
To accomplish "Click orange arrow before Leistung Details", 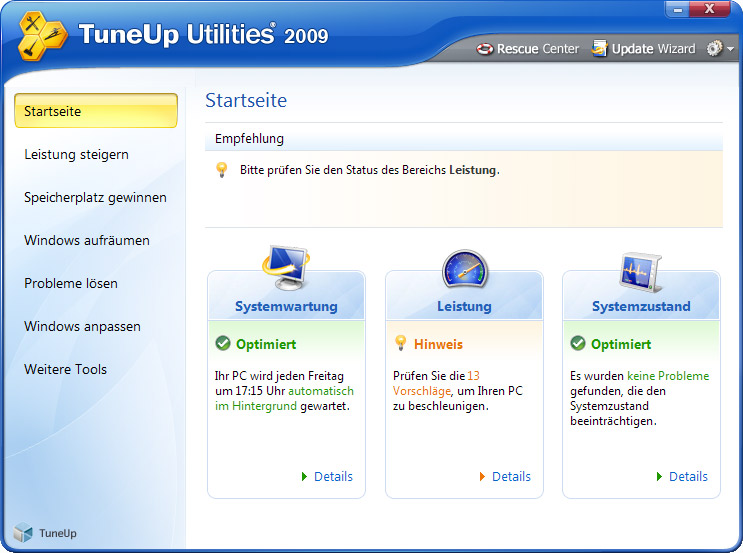I will [482, 476].
